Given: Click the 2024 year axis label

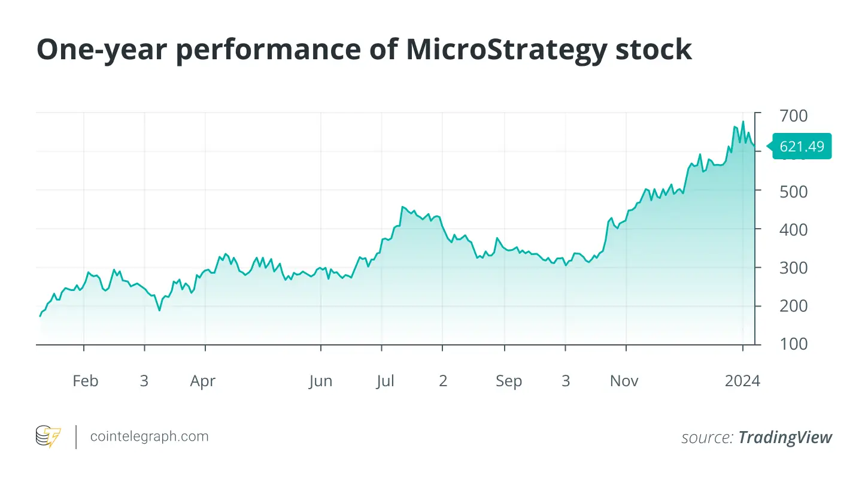Looking at the screenshot, I should tap(742, 381).
